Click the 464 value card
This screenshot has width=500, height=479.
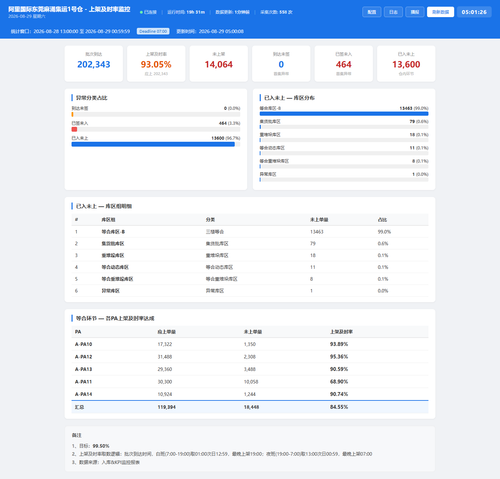[x=344, y=64]
